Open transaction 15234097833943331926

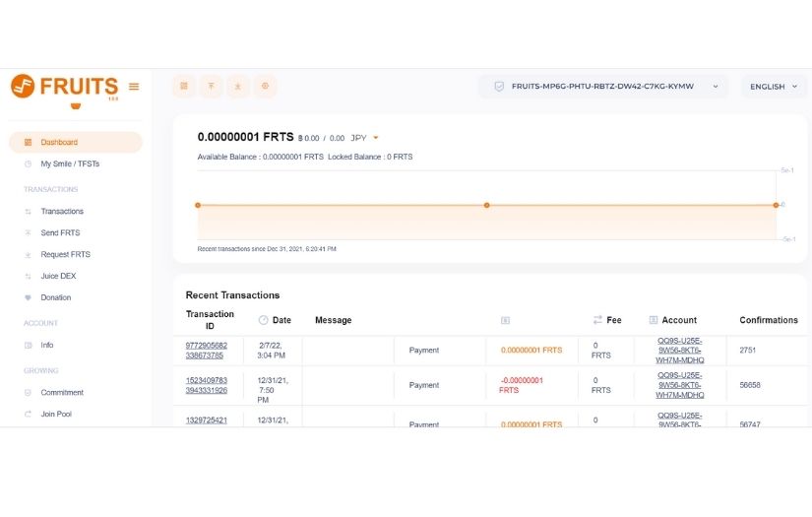[x=206, y=385]
